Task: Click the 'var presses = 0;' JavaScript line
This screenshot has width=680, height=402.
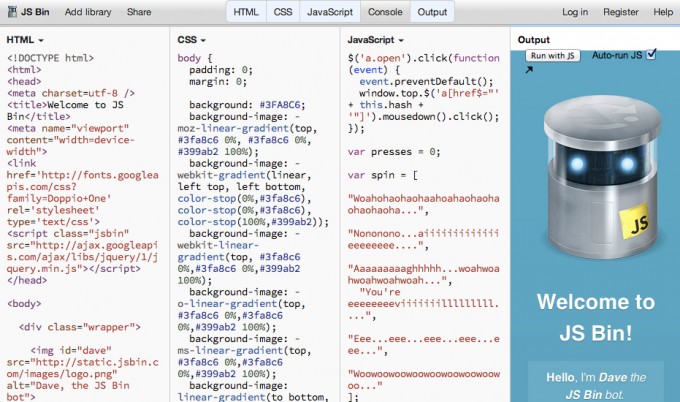Action: click(x=394, y=152)
